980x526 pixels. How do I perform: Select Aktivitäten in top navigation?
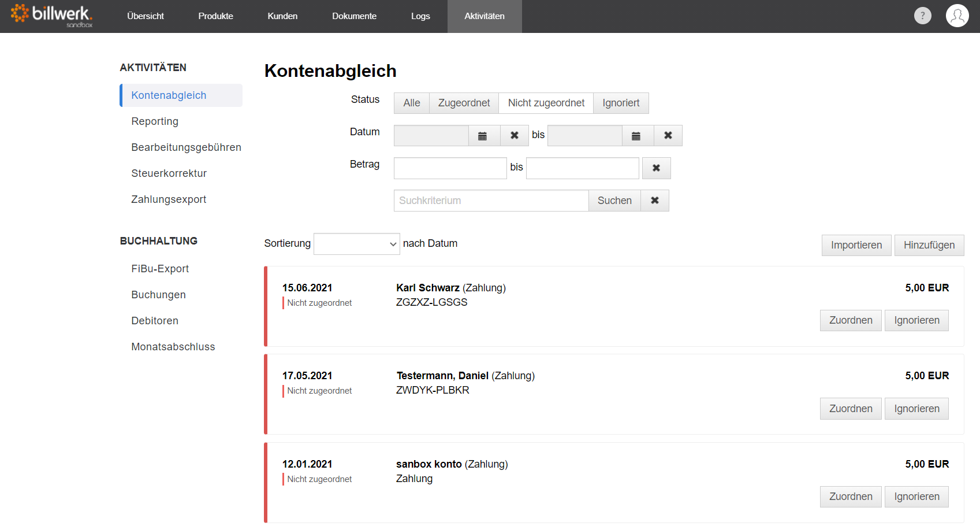pos(485,16)
